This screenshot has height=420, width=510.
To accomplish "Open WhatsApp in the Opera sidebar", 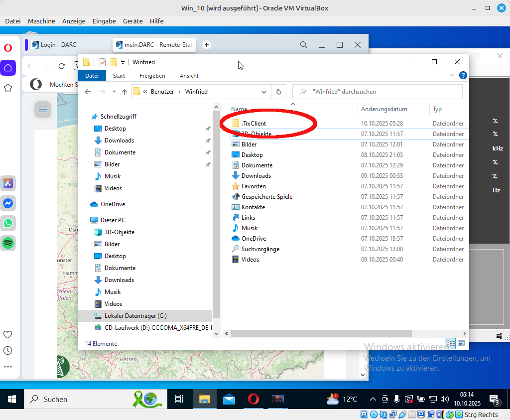I will coord(8,223).
